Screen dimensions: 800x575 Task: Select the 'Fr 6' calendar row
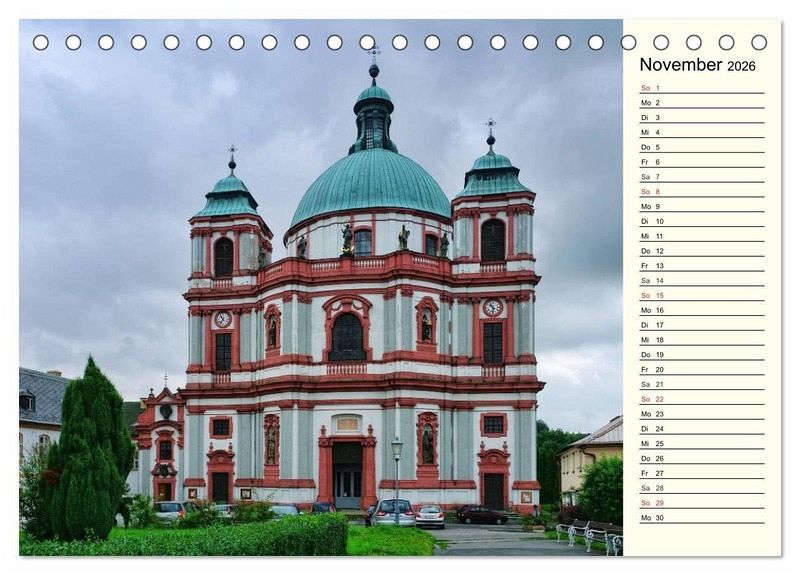tap(702, 162)
